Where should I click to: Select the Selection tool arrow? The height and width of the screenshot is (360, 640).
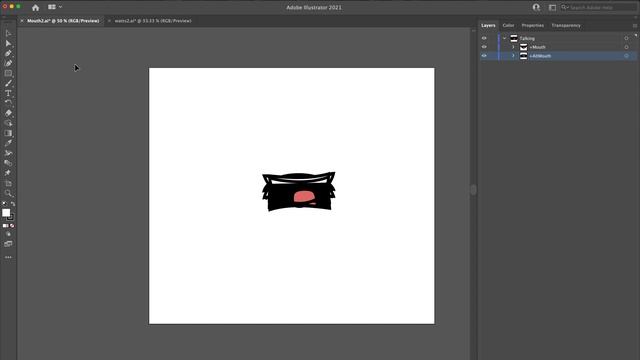8,33
